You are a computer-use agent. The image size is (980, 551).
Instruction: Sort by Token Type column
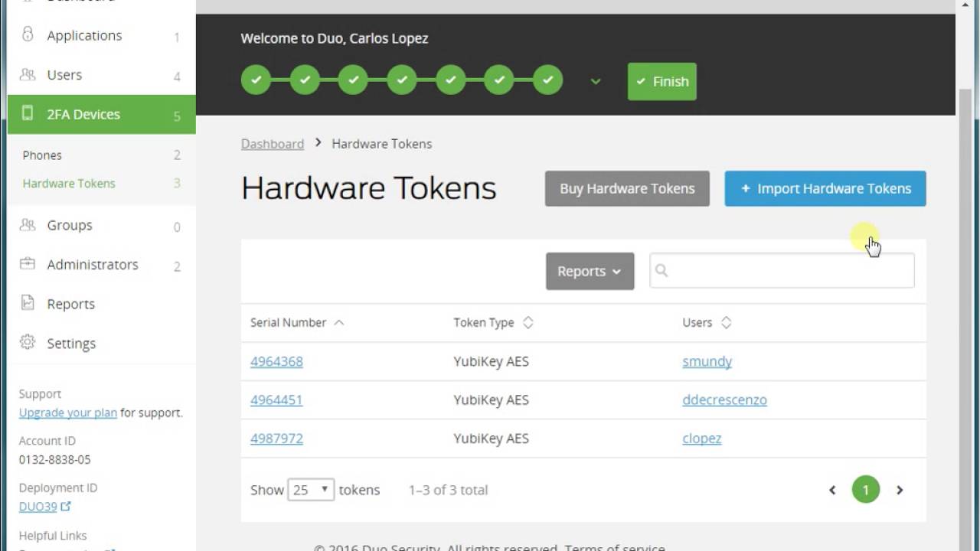point(493,322)
